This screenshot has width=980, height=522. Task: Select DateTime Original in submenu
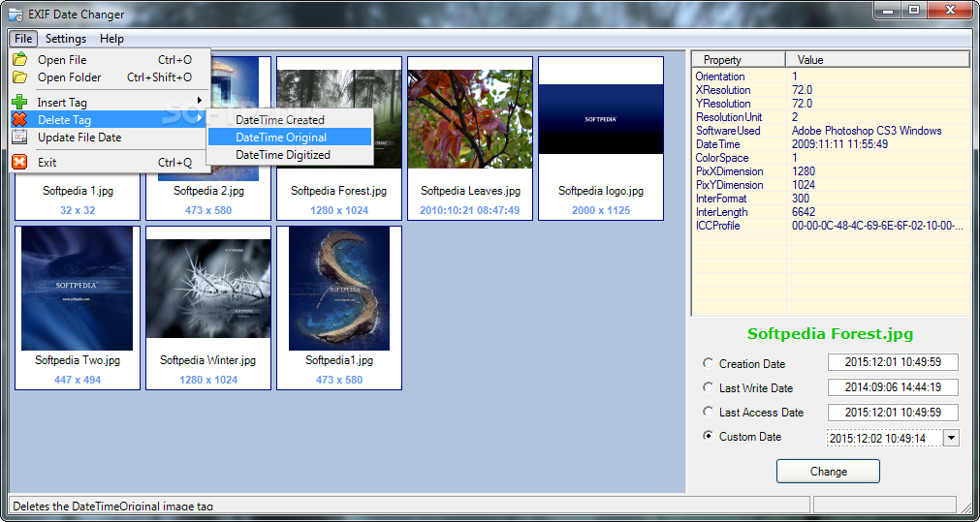[x=290, y=138]
